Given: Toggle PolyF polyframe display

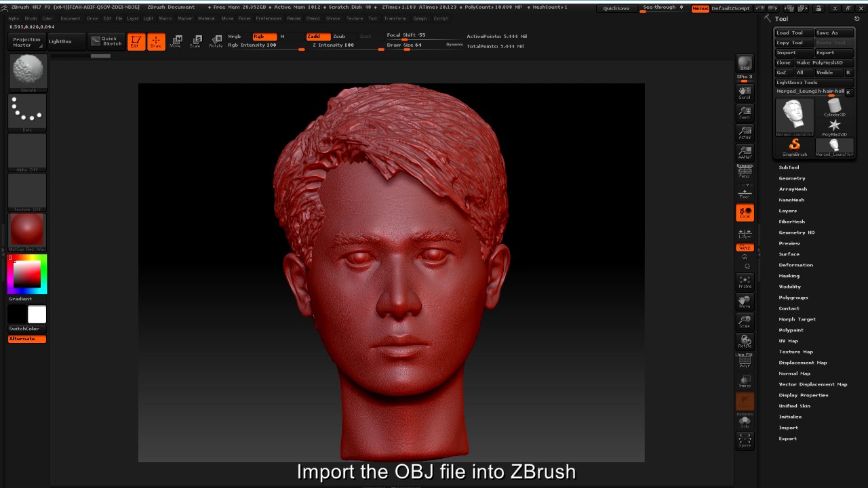Looking at the screenshot, I should [x=745, y=362].
